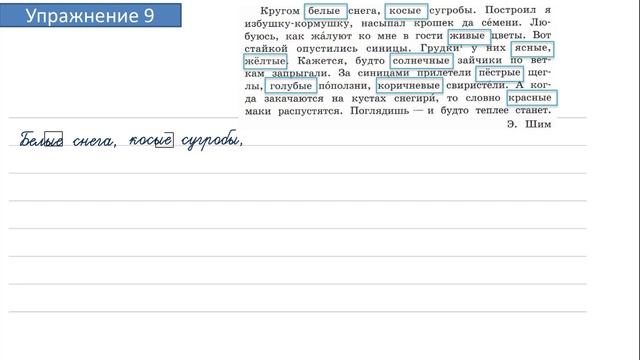The width and height of the screenshot is (640, 360).
Task: Select boxed word 'косые' in the passage
Action: 406,11
